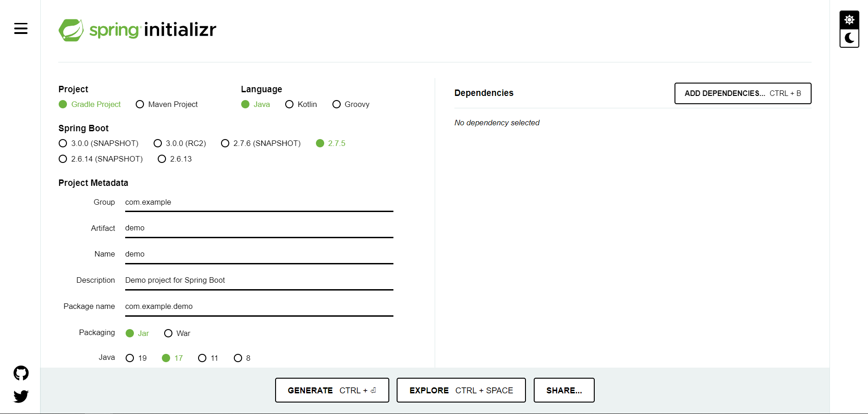Select Spring Boot 2.6.14 (SNAPSHOT)
The width and height of the screenshot is (868, 414).
(101, 159)
